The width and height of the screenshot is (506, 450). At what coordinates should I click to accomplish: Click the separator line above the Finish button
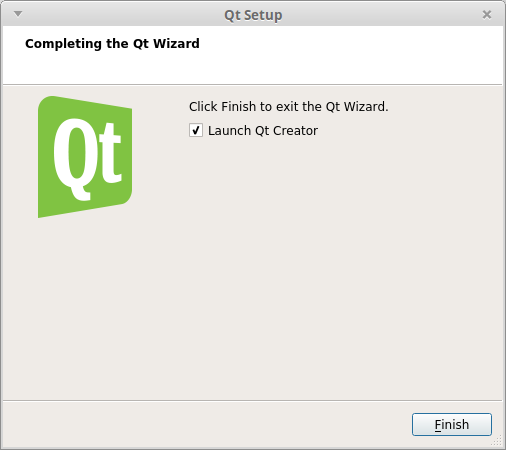(x=252, y=400)
